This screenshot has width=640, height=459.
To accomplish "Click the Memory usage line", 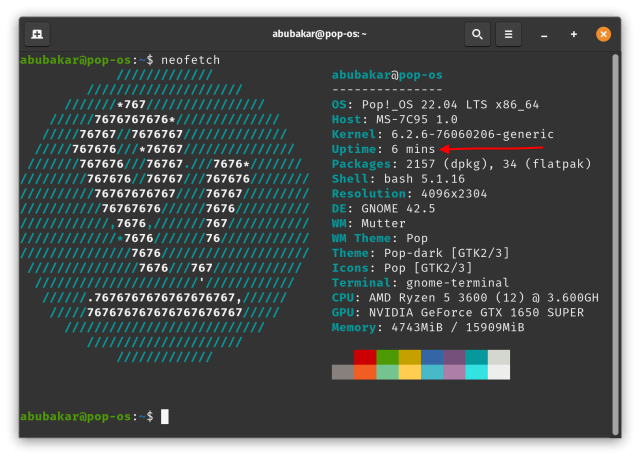I will click(x=428, y=328).
